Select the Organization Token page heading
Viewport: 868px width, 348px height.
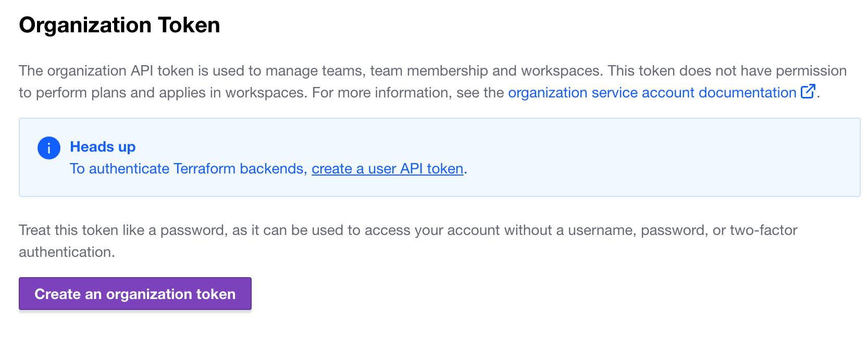click(119, 25)
